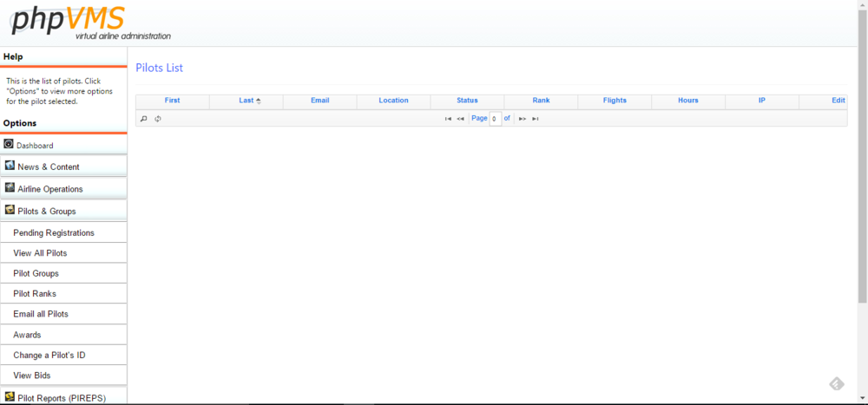Go to first page of pilots list
The height and width of the screenshot is (405, 868).
448,119
